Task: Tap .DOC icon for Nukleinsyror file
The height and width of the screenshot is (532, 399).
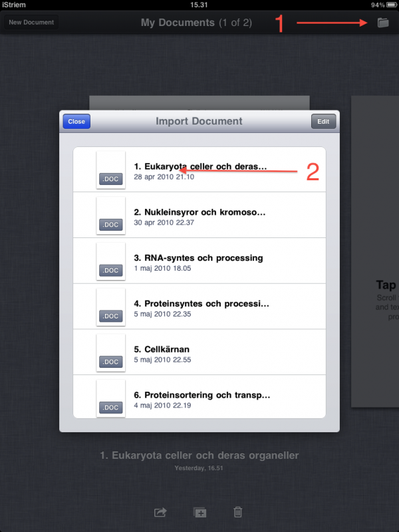Action: pyautogui.click(x=111, y=215)
